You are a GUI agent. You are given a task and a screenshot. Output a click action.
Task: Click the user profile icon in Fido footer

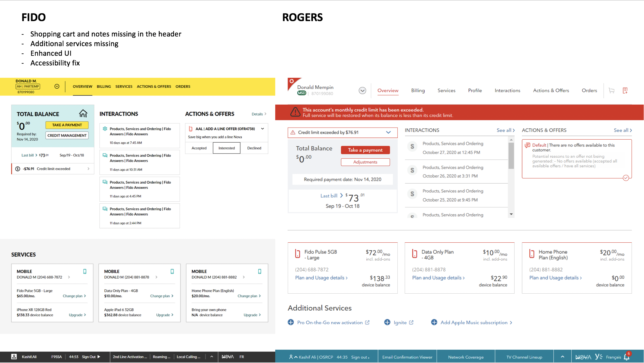pyautogui.click(x=14, y=357)
